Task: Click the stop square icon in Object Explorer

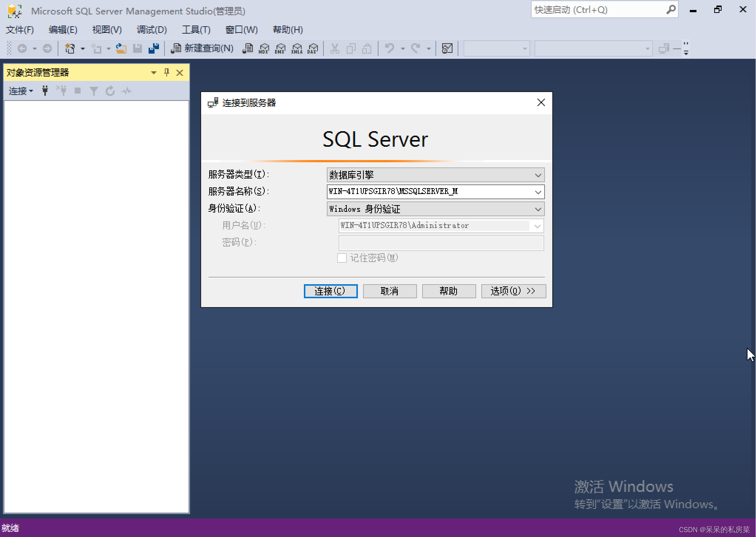Action: [x=78, y=91]
